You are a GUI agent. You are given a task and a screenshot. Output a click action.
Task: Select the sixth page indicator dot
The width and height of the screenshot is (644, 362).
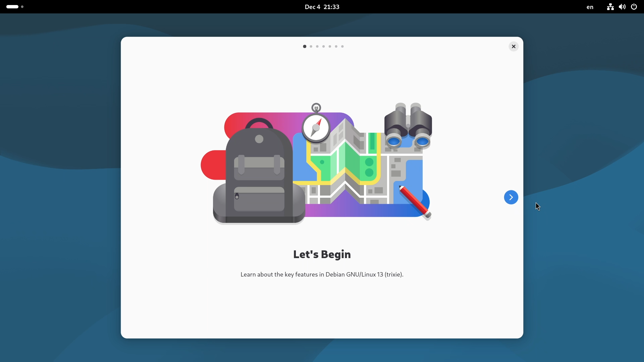tap(336, 47)
